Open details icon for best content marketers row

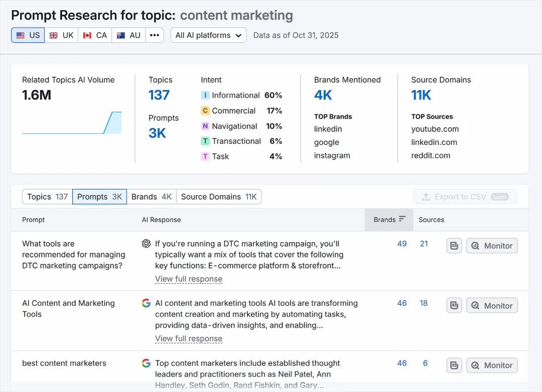pyautogui.click(x=454, y=365)
